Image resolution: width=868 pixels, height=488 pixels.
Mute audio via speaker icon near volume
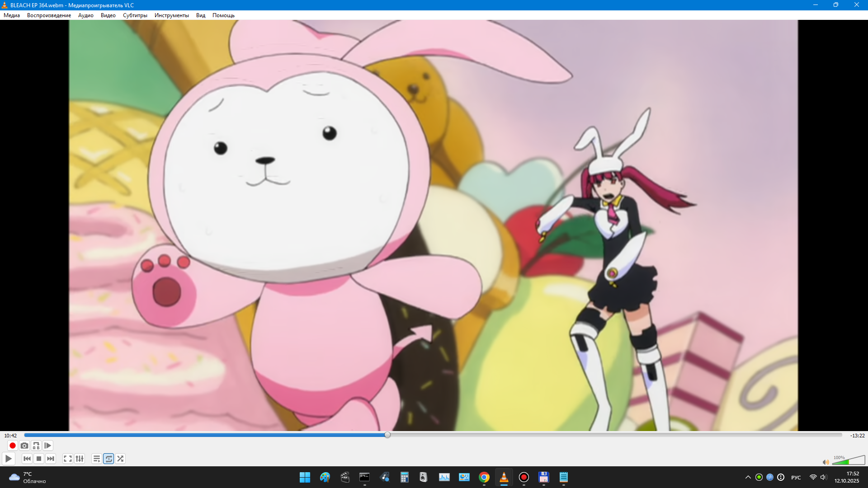tap(826, 462)
